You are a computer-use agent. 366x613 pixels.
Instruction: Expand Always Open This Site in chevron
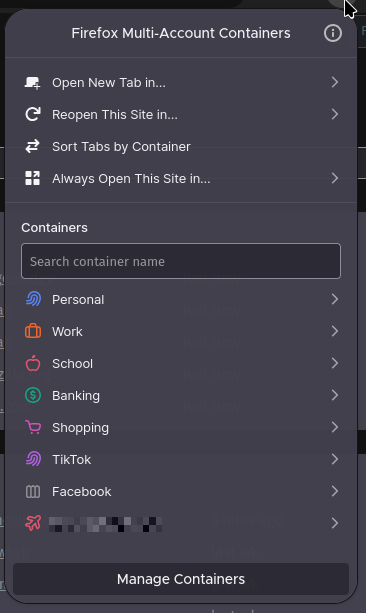point(335,178)
